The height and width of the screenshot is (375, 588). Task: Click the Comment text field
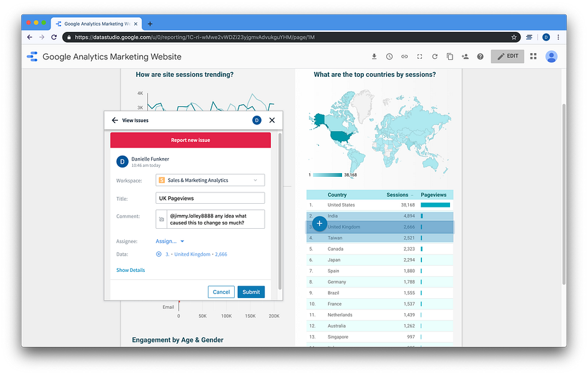click(x=215, y=219)
